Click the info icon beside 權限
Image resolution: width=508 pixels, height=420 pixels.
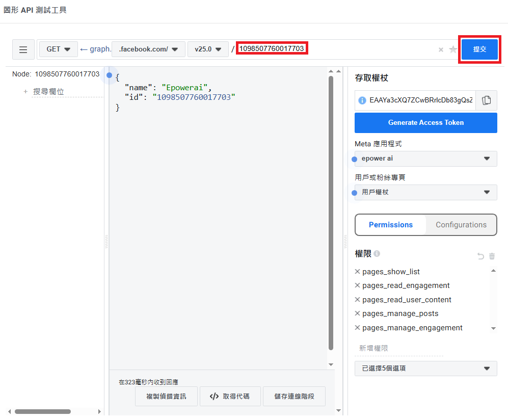click(377, 253)
